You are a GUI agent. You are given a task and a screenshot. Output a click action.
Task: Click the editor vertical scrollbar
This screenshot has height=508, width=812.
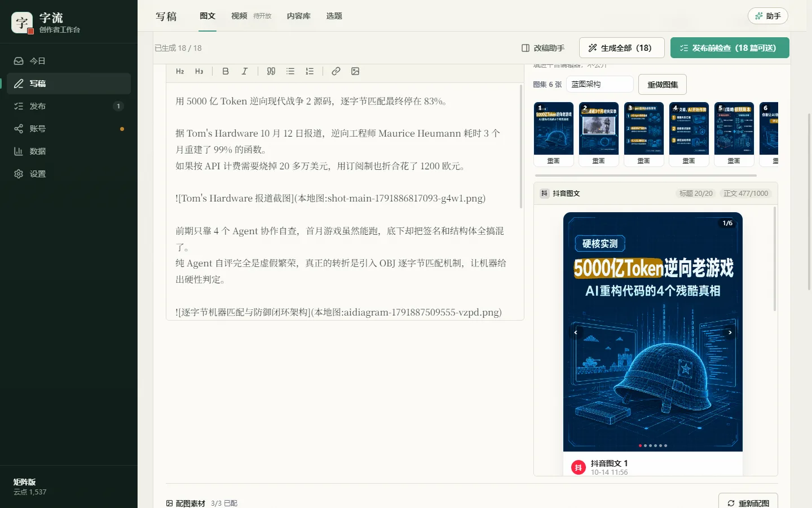click(521, 147)
